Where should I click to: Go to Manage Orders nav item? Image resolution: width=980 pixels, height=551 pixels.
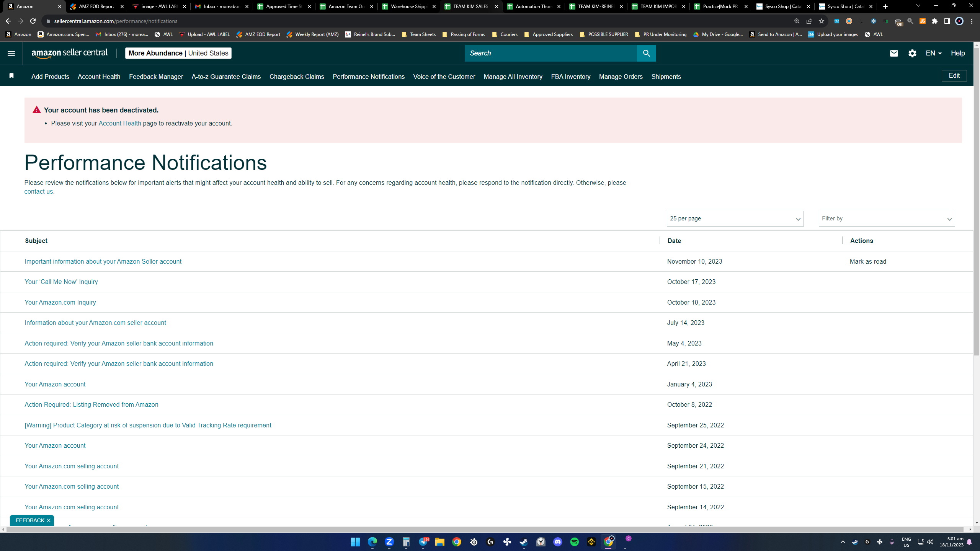(621, 77)
